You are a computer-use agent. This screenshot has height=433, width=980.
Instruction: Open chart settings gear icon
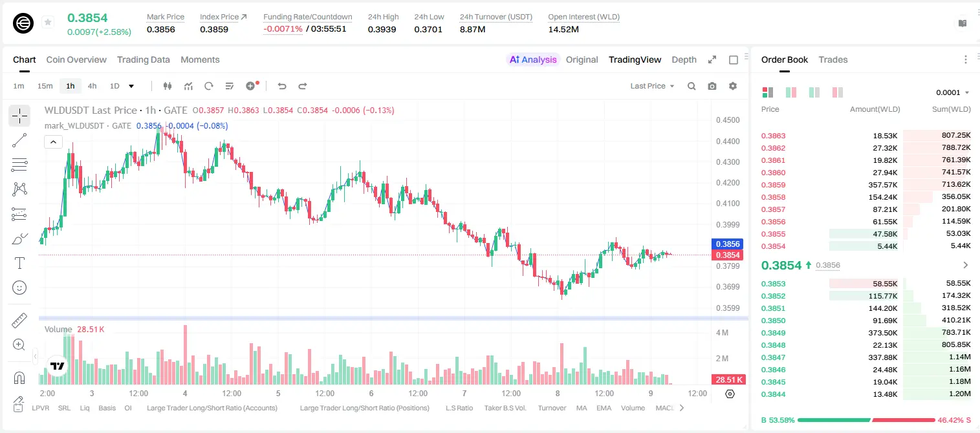point(733,86)
